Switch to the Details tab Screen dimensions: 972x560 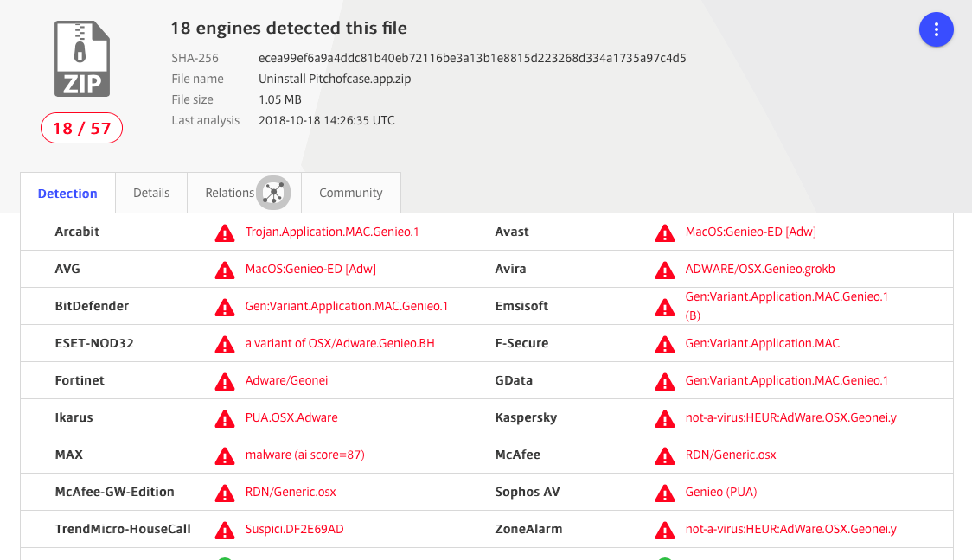coord(151,193)
